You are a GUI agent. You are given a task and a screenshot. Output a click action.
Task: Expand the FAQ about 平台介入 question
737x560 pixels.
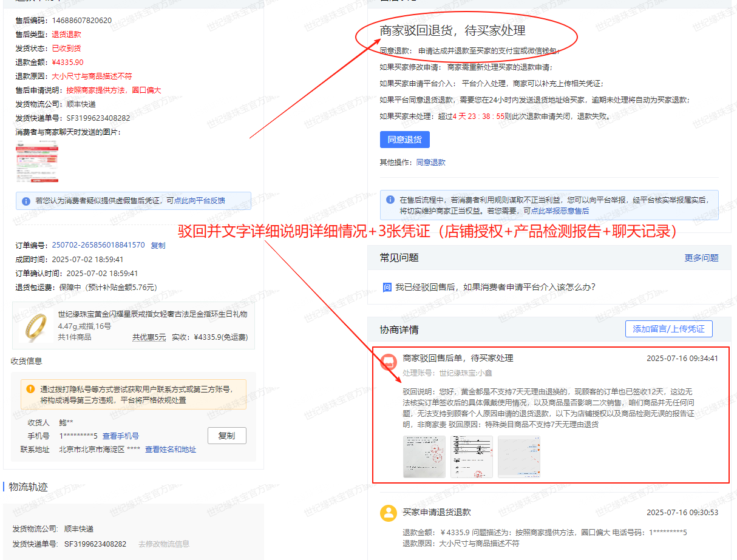(x=495, y=287)
